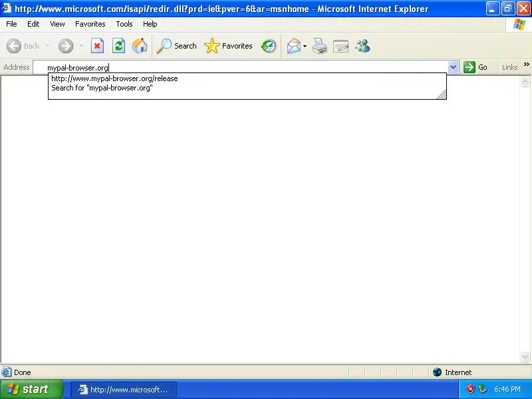Print the page with the printer icon
The height and width of the screenshot is (399, 532).
point(320,46)
